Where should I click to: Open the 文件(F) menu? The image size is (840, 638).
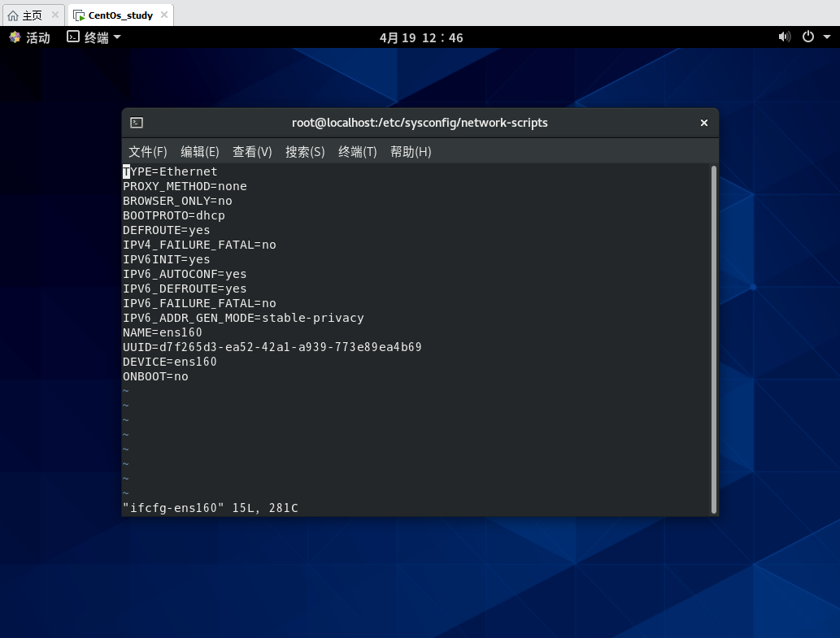click(x=147, y=152)
